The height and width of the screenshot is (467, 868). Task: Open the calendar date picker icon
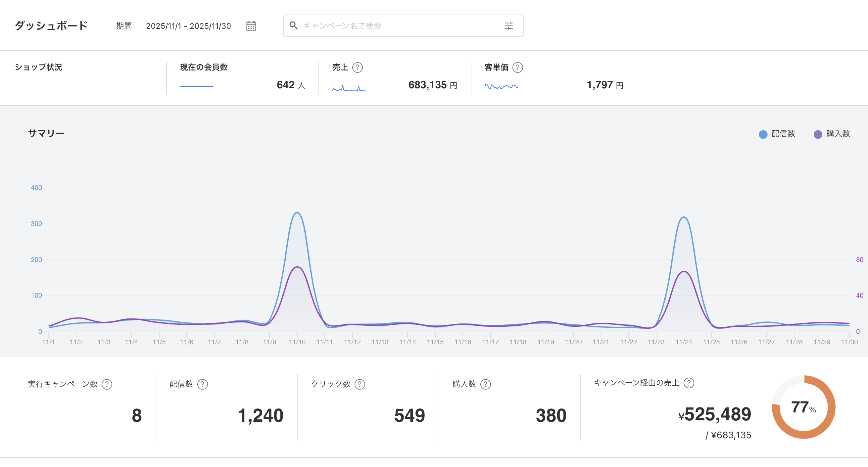tap(251, 26)
